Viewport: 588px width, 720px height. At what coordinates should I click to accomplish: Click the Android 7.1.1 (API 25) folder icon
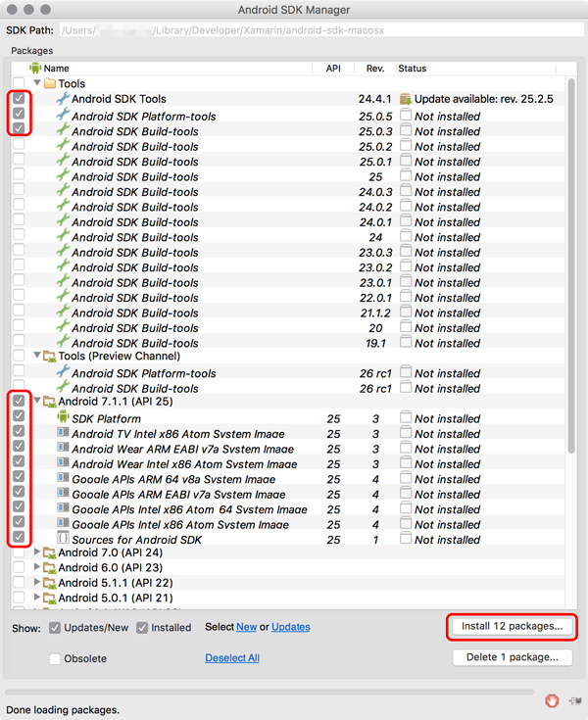coord(50,402)
